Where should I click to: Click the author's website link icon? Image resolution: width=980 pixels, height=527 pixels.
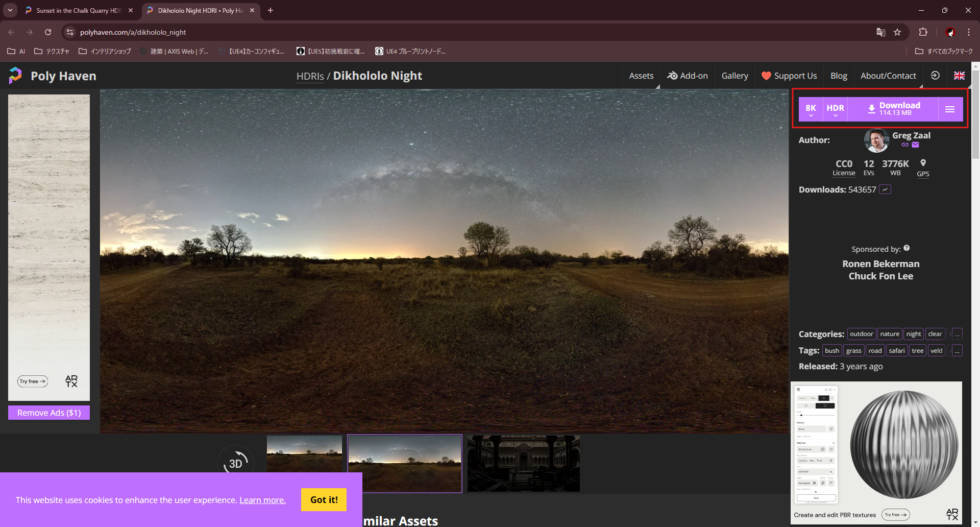905,145
